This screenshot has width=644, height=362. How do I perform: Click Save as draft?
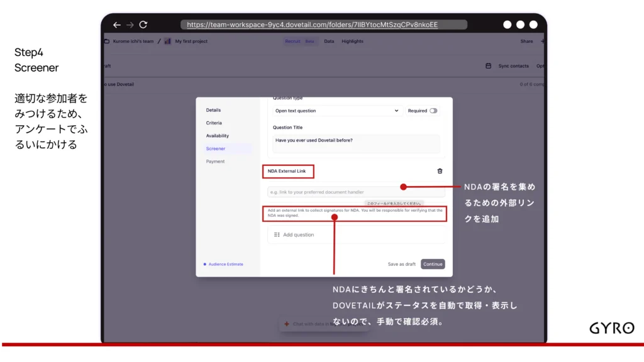point(401,264)
